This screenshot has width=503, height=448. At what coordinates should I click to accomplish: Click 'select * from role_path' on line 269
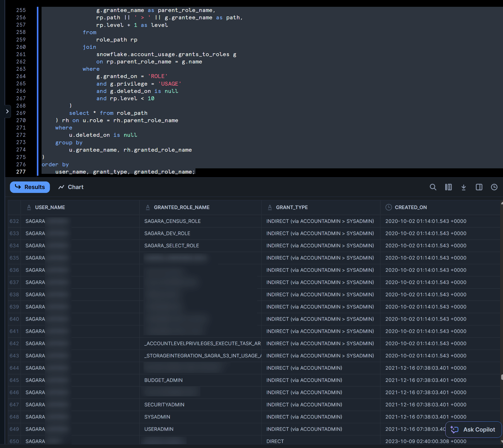pyautogui.click(x=108, y=113)
